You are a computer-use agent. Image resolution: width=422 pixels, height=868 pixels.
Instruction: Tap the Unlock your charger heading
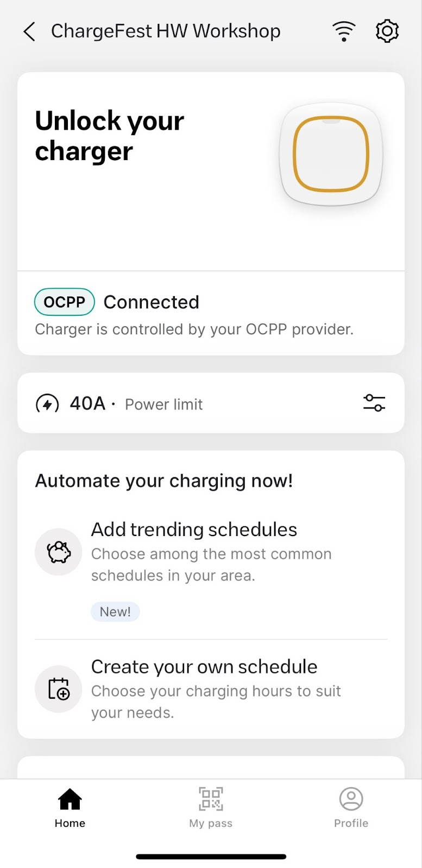110,136
